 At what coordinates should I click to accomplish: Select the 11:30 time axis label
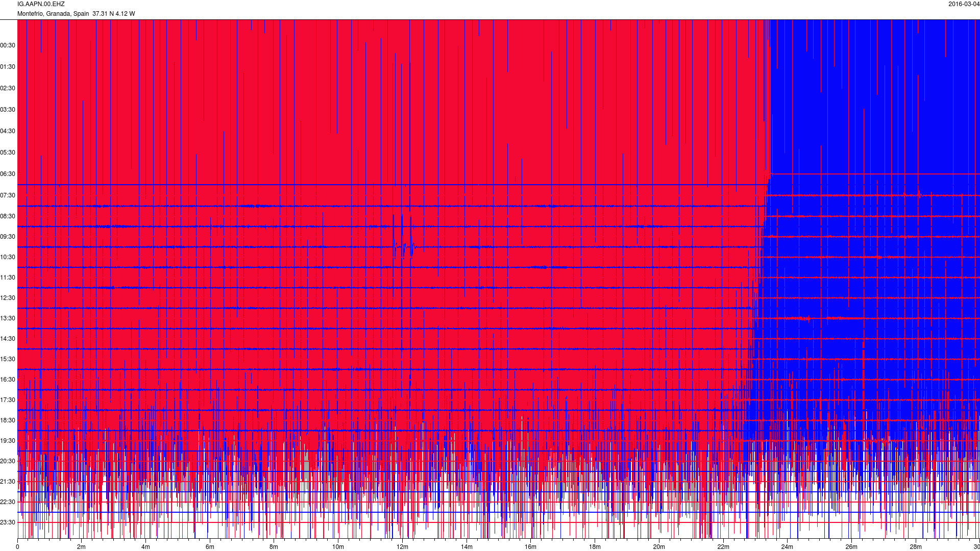coord(8,278)
